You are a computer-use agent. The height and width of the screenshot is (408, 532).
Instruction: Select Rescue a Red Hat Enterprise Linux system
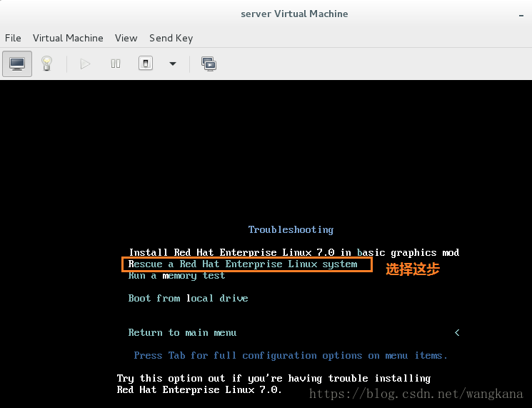click(x=243, y=264)
